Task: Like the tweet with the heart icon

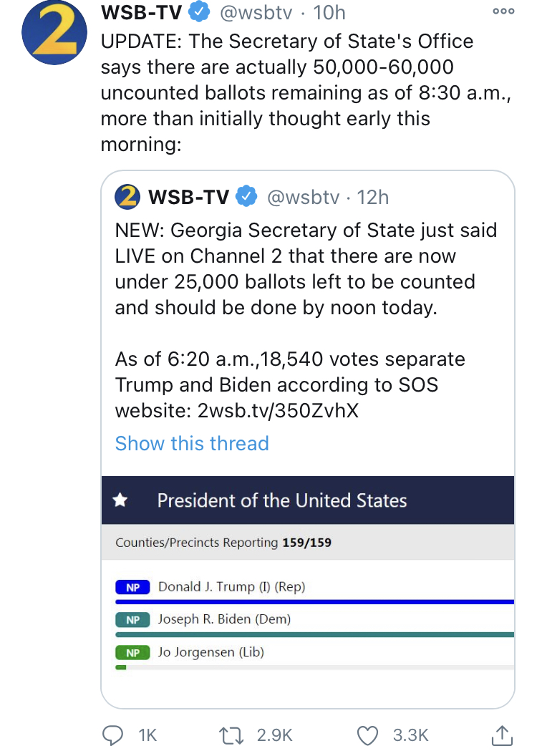Action: click(x=367, y=736)
